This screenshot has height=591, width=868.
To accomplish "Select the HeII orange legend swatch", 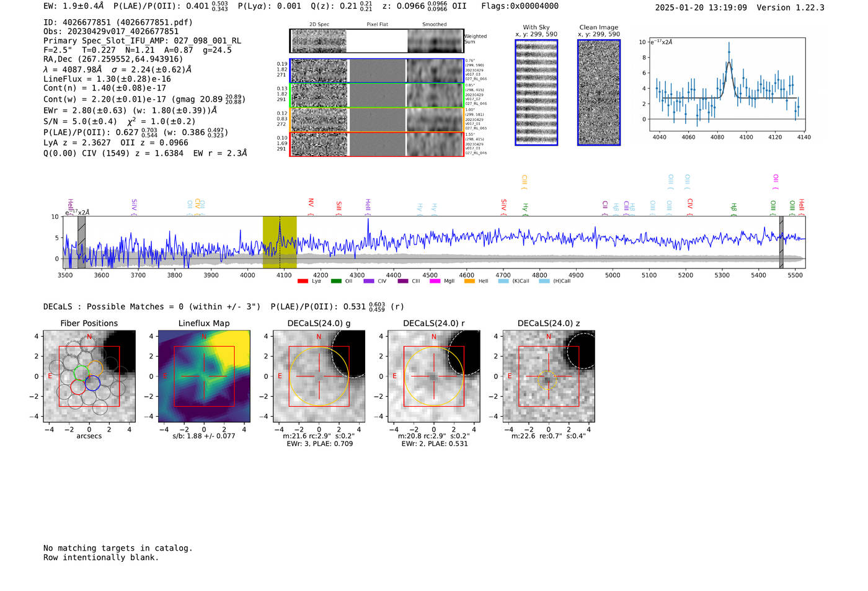I will point(469,281).
